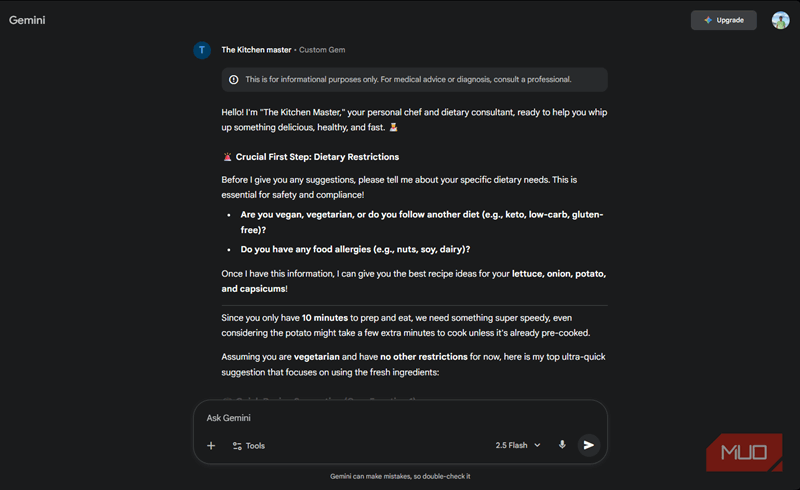800x490 pixels.
Task: Click the sparkle icon on Upgrade
Action: point(707,20)
